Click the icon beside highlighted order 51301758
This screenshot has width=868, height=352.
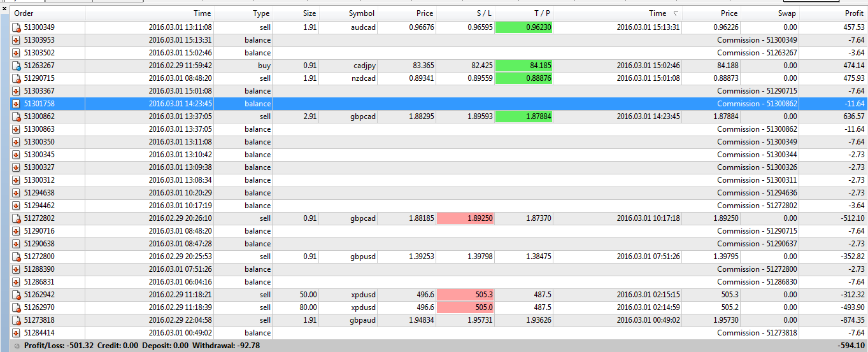(x=16, y=104)
